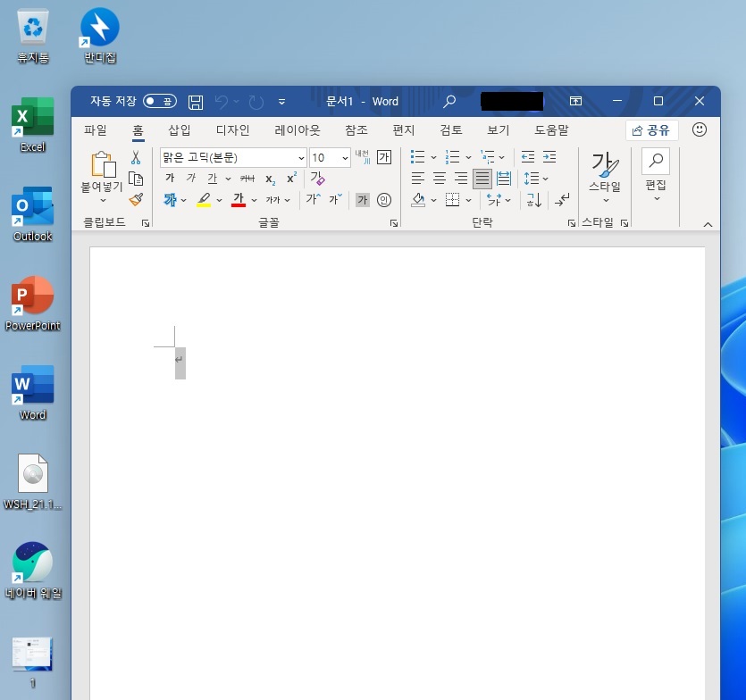Switch to the 삽입 ribbon tab
Image resolution: width=746 pixels, height=700 pixels.
(180, 130)
